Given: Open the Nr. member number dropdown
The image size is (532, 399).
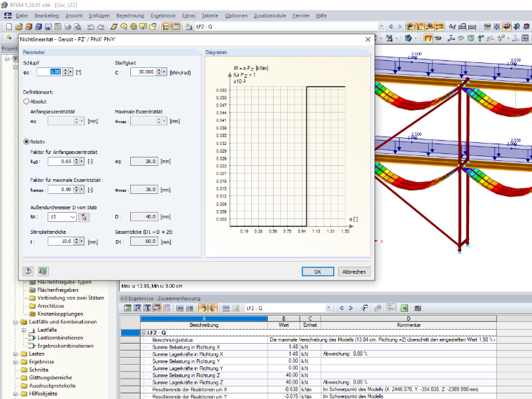Looking at the screenshot, I should click(x=73, y=217).
